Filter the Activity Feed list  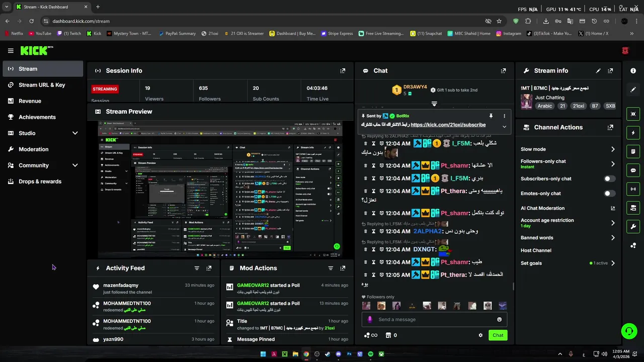(x=197, y=268)
